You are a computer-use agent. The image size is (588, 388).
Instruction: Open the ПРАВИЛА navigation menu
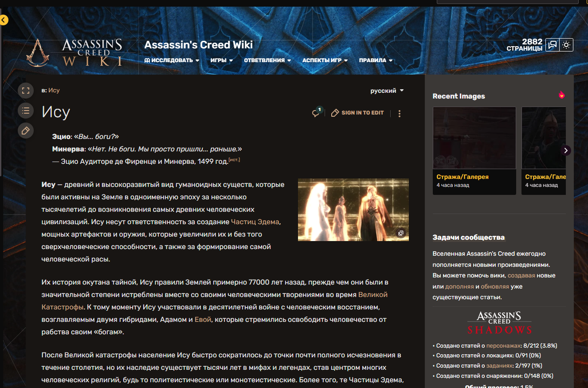(376, 60)
